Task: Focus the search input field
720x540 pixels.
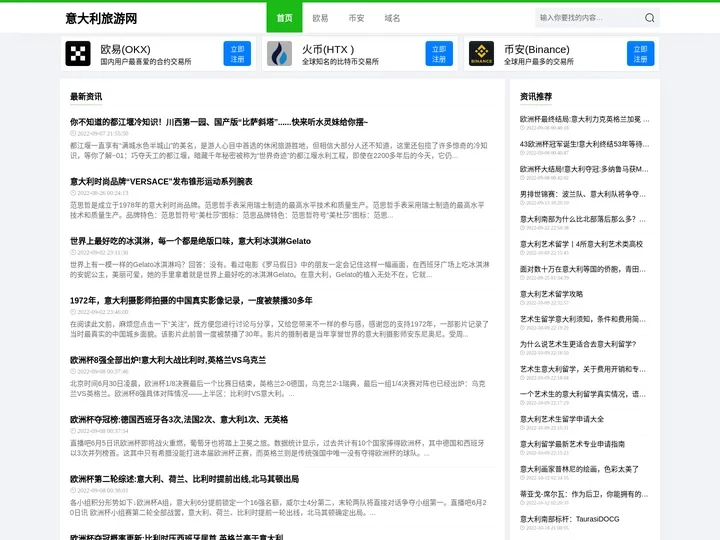Action: click(x=590, y=18)
